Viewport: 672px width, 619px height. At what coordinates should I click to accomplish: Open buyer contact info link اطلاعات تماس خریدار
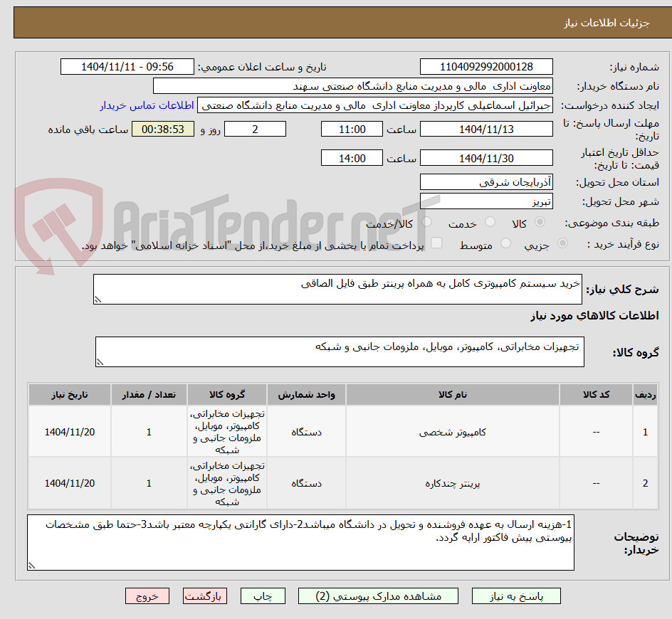click(x=147, y=105)
